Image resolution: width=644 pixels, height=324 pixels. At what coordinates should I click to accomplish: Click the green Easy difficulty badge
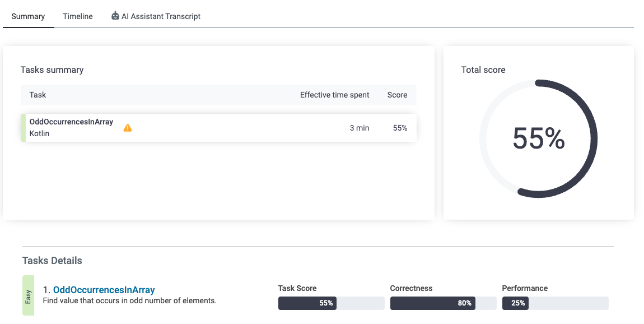[x=28, y=295]
